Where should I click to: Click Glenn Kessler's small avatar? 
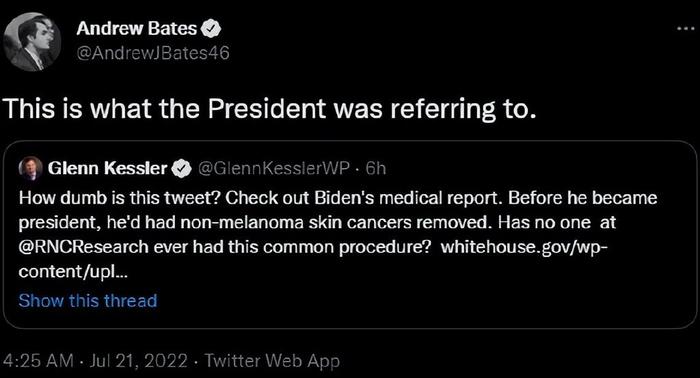[30, 169]
